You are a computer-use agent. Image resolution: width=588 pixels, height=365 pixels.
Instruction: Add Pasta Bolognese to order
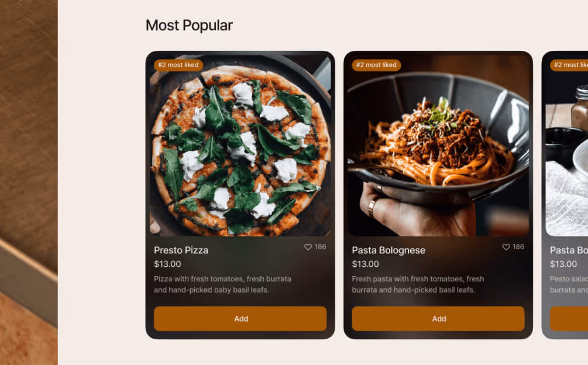coord(438,319)
